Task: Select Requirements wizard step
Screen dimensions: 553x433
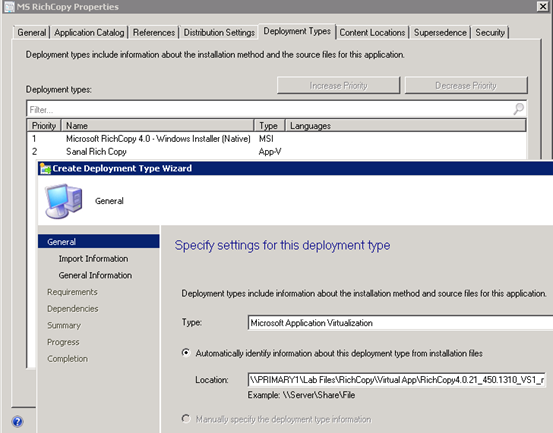Action: pyautogui.click(x=72, y=292)
